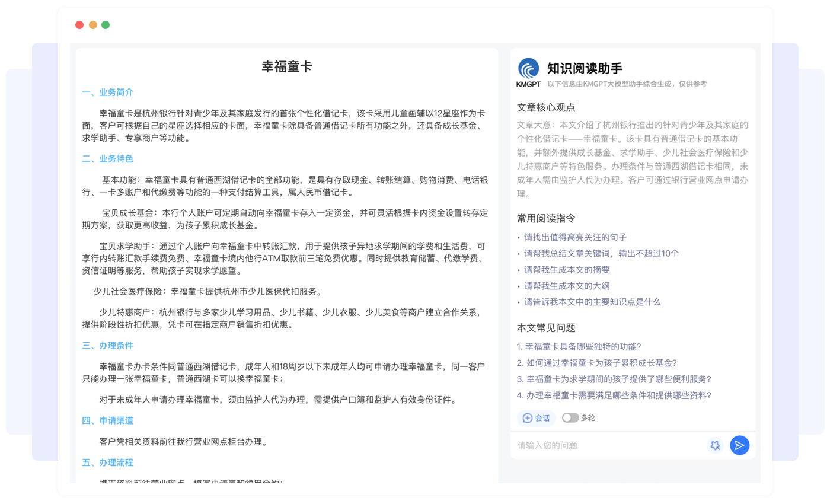
Task: Select command 请找出值得高亮关注的句子
Action: (x=575, y=237)
